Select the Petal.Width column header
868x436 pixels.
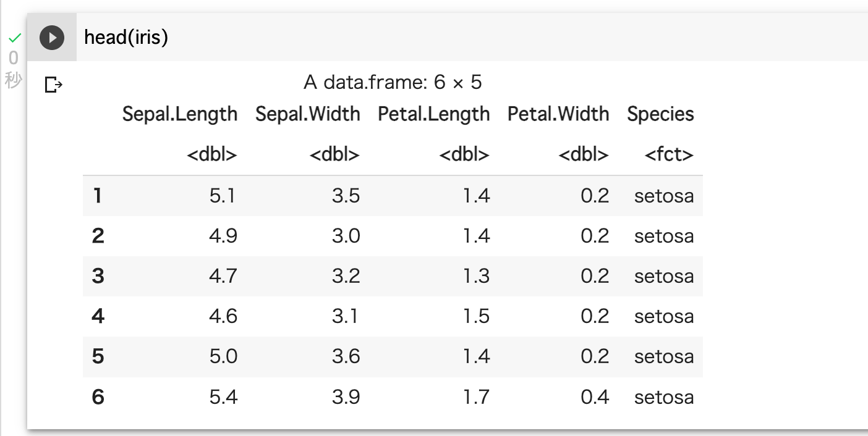tap(558, 114)
